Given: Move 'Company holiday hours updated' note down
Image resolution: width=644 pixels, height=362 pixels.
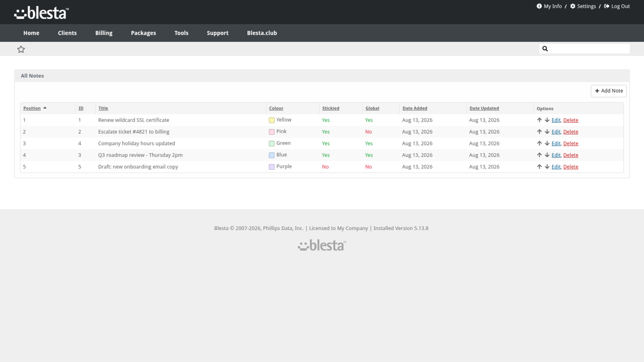Looking at the screenshot, I should 547,143.
